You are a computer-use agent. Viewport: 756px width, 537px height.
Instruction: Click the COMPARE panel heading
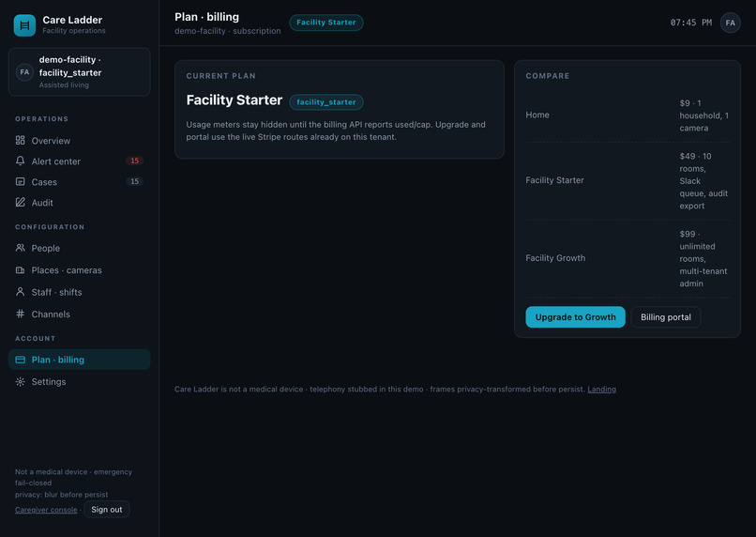point(547,76)
